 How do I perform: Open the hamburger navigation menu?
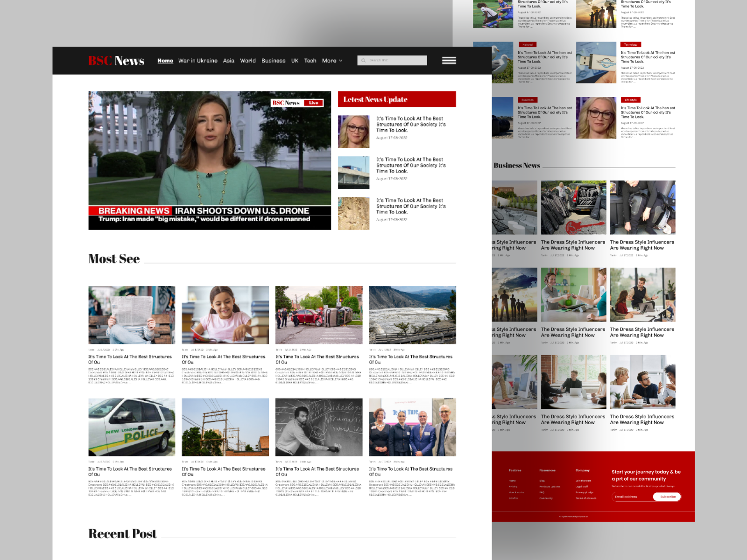[x=448, y=60]
